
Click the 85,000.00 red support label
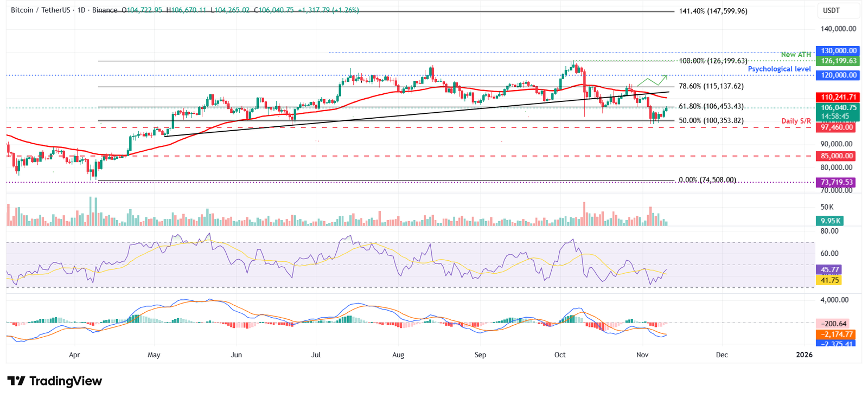[x=837, y=156]
